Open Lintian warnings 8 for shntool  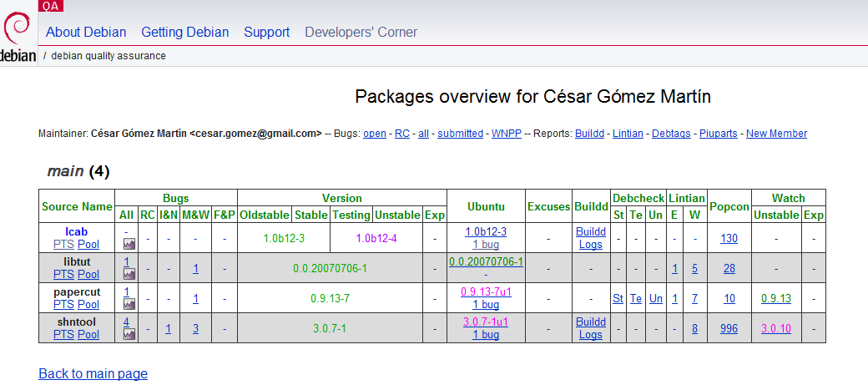694,328
